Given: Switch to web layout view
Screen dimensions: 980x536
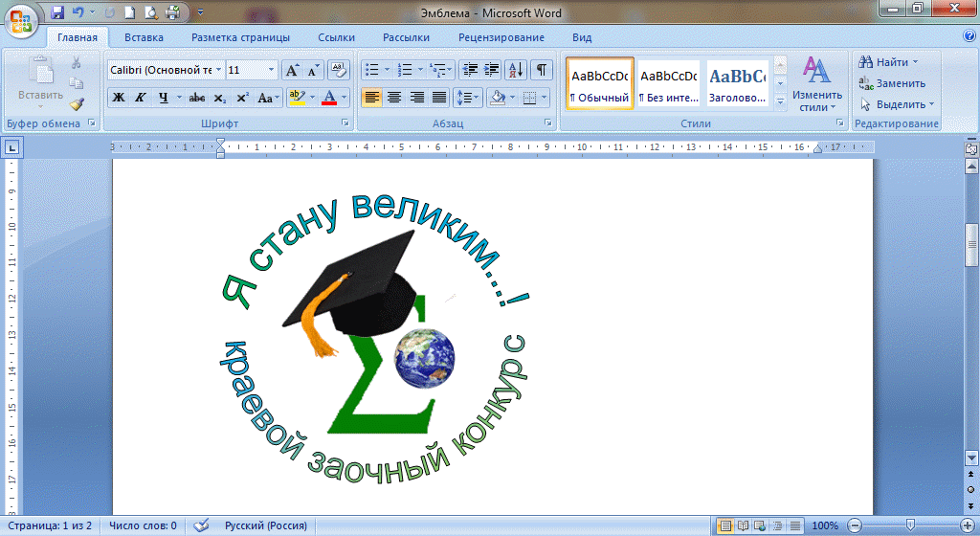Looking at the screenshot, I should pyautogui.click(x=759, y=526).
